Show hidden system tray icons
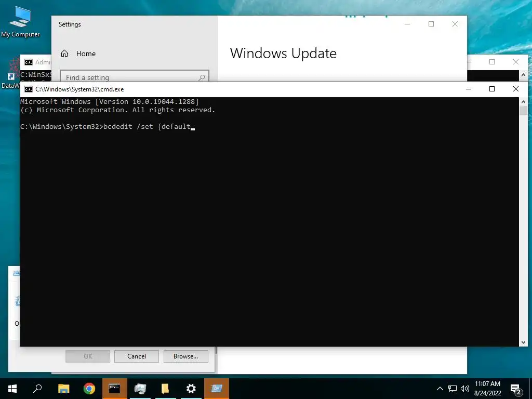The image size is (532, 399). click(440, 389)
